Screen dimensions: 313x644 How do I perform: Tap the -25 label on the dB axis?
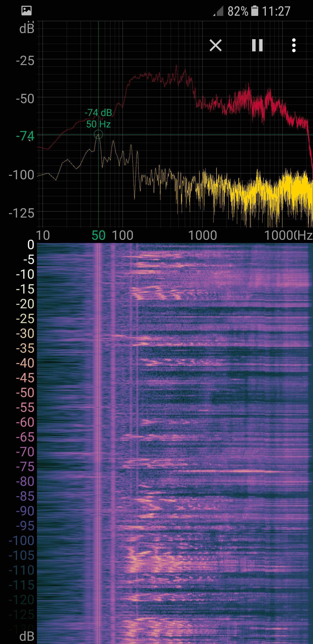point(25,61)
